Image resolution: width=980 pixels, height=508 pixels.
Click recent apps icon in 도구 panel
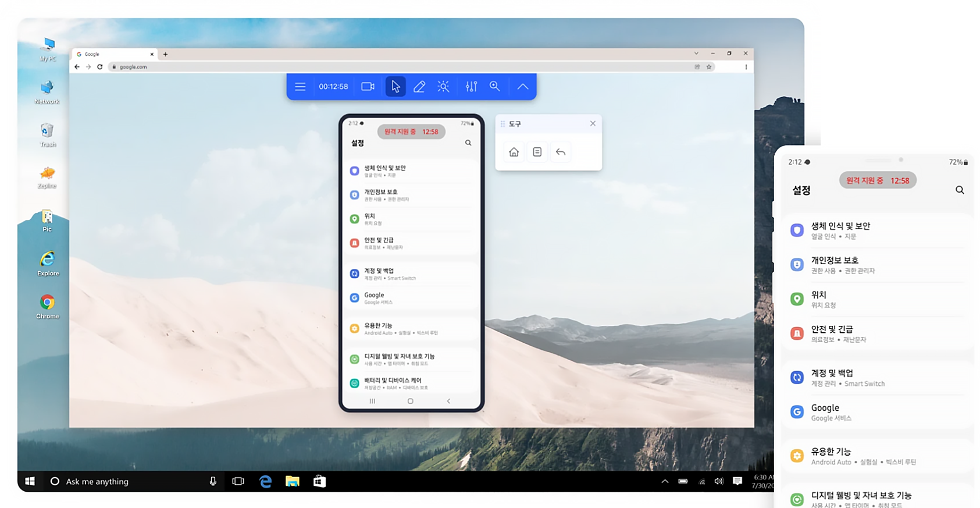tap(537, 152)
